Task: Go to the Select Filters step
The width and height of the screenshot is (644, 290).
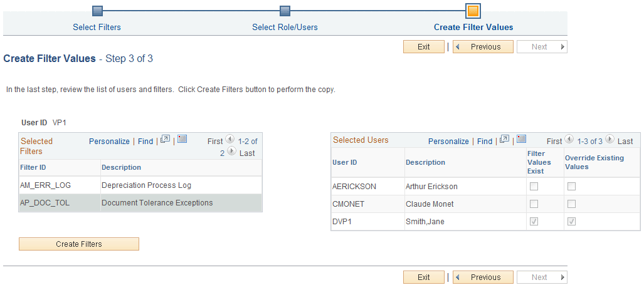Action: [97, 27]
